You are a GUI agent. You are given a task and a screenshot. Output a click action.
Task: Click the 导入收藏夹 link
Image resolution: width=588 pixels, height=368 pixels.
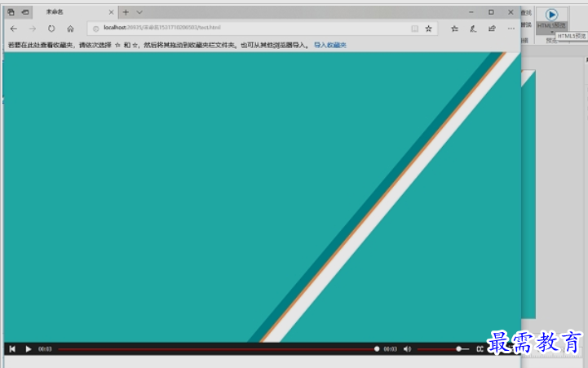(330, 45)
